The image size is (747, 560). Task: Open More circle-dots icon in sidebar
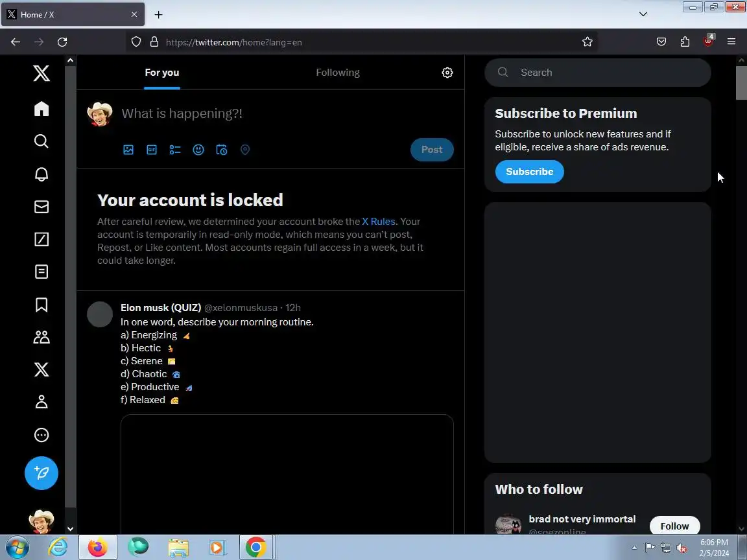(x=41, y=435)
